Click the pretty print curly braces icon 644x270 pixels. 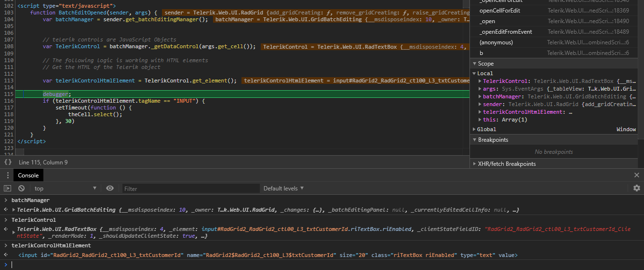(x=8, y=162)
